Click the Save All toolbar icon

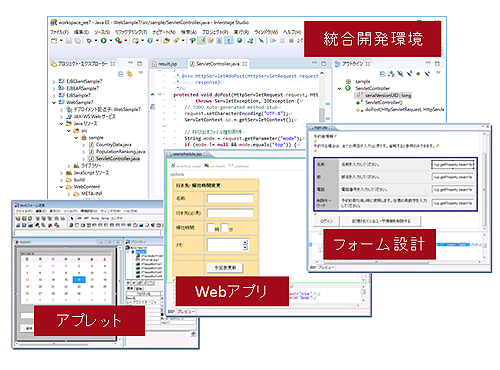pyautogui.click(x=77, y=41)
